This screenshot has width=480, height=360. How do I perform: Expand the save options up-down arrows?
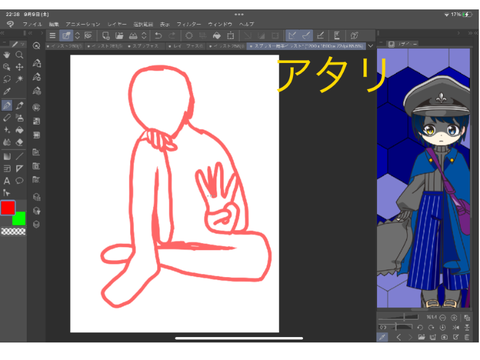(144, 35)
